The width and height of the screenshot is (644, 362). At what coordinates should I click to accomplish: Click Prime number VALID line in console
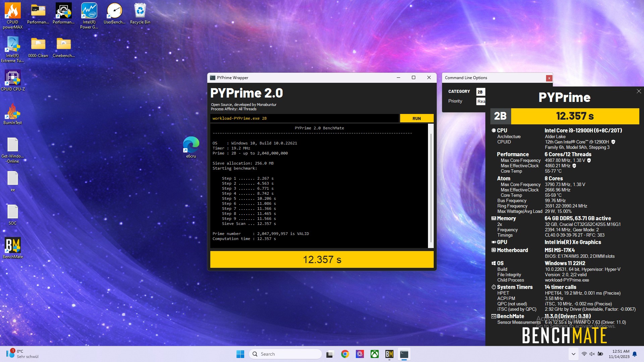pyautogui.click(x=261, y=234)
